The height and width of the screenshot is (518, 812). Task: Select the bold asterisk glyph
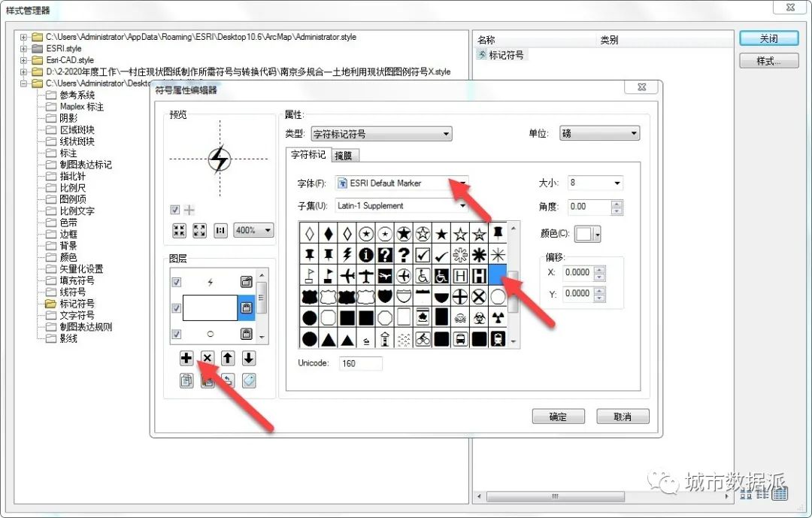tap(479, 255)
